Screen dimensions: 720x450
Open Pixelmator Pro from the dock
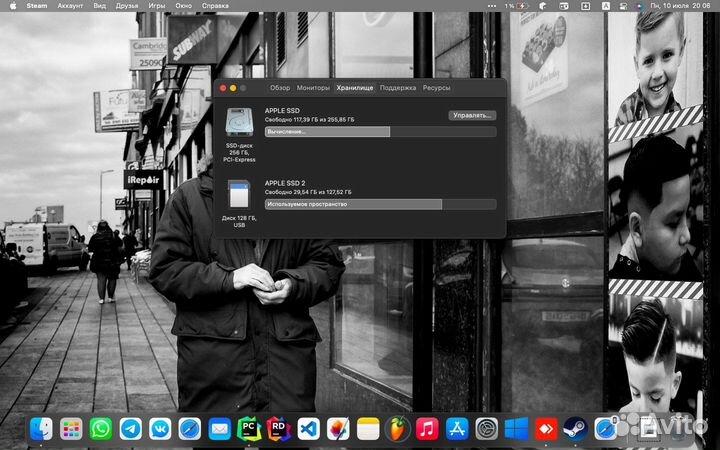point(338,429)
